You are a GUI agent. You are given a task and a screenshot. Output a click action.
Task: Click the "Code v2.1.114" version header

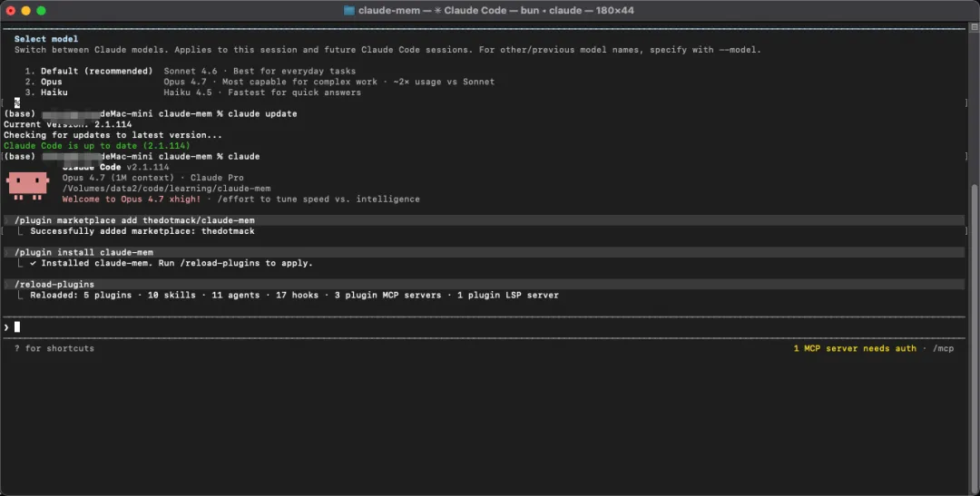(x=115, y=167)
